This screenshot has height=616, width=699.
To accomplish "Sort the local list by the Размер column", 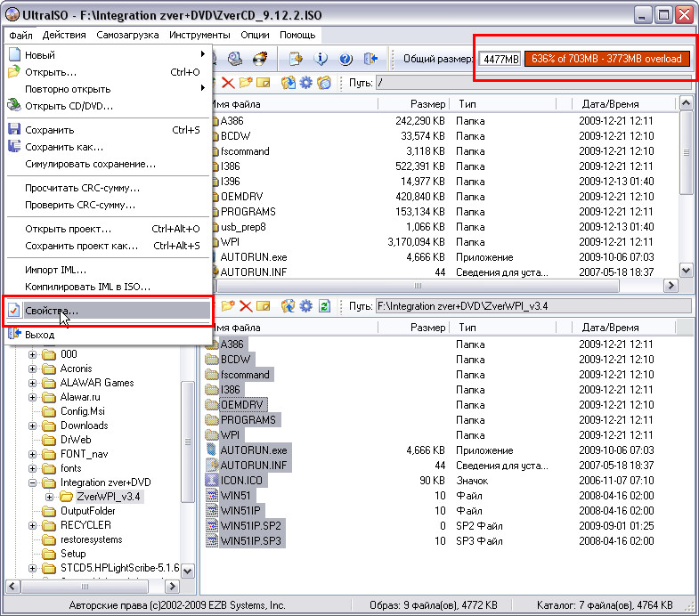I will point(413,328).
